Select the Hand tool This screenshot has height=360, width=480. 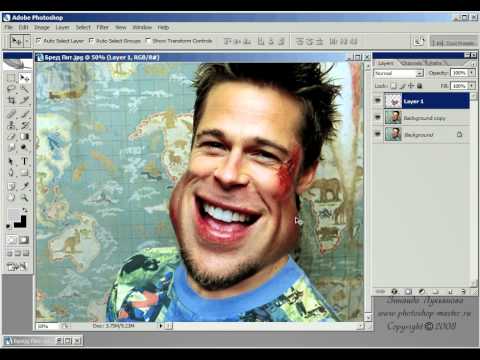point(11,198)
